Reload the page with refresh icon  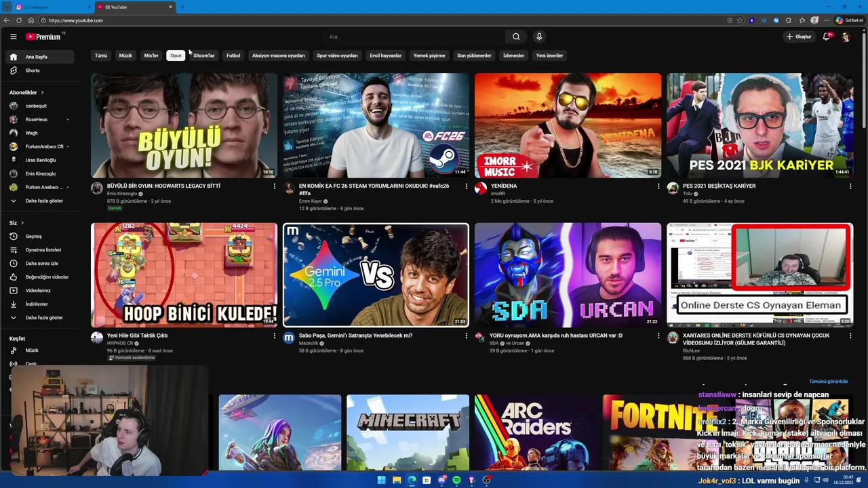click(19, 20)
